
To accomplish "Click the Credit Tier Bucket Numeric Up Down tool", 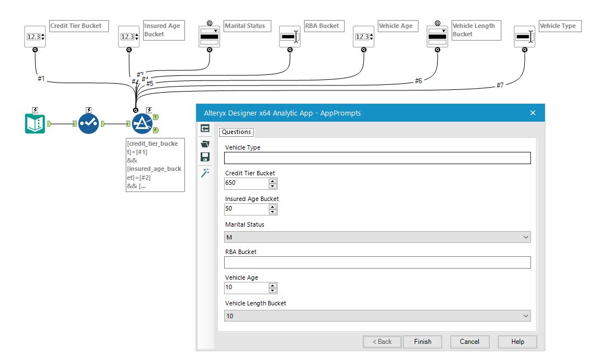I will tap(35, 36).
